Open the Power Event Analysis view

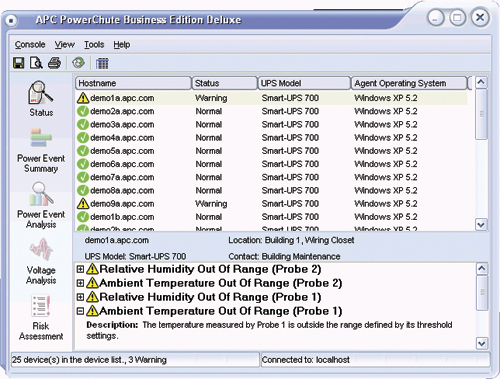[41, 205]
